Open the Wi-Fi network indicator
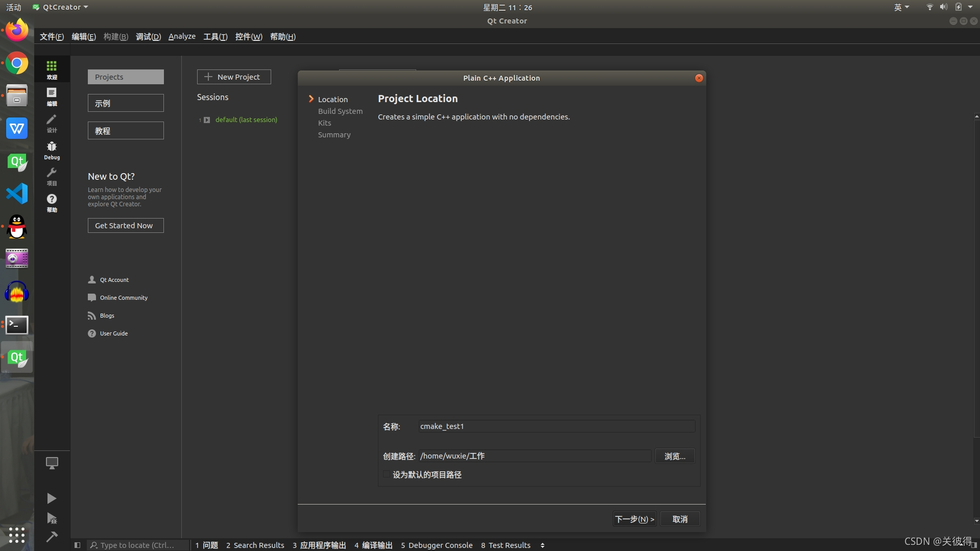Image resolution: width=980 pixels, height=551 pixels. (x=929, y=7)
